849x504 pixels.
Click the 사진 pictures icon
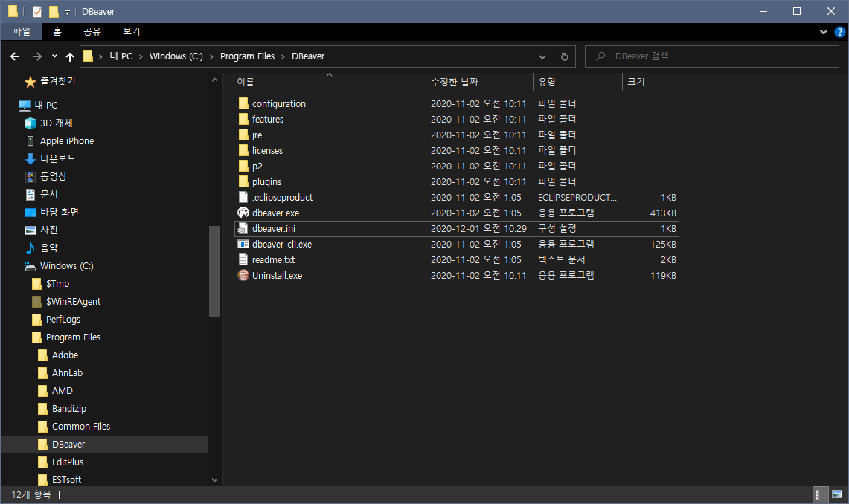pos(31,230)
